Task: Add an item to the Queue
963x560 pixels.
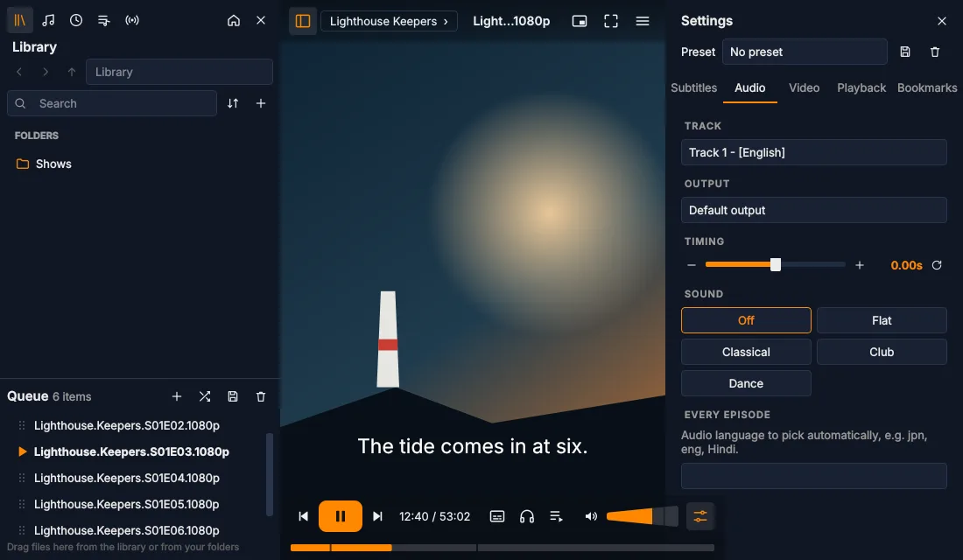Action: (x=177, y=396)
